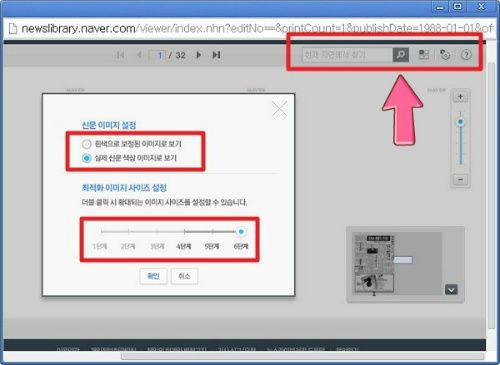
Task: Click the browser address bar URL
Action: pos(257,29)
